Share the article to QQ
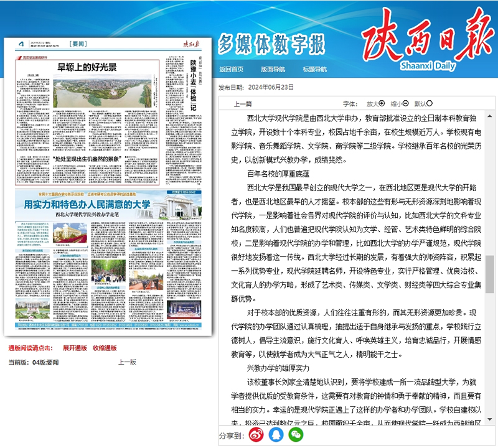498x448 pixels. [x=276, y=435]
